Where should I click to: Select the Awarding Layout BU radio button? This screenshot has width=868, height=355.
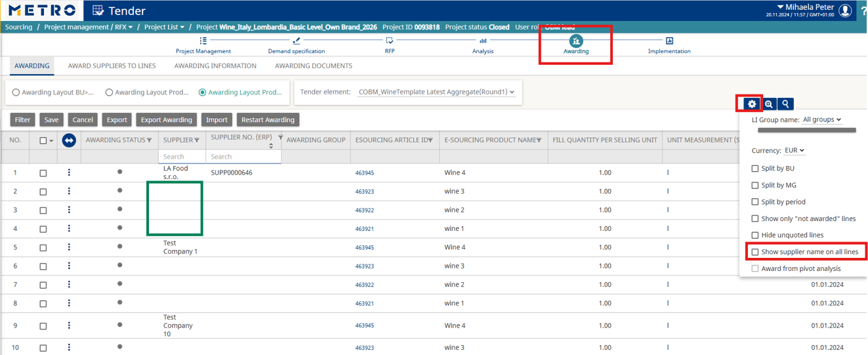16,93
